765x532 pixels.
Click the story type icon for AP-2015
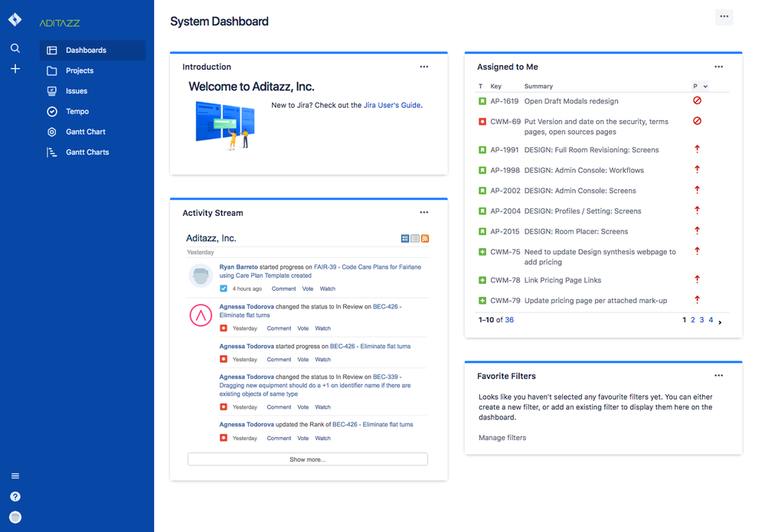[482, 232]
